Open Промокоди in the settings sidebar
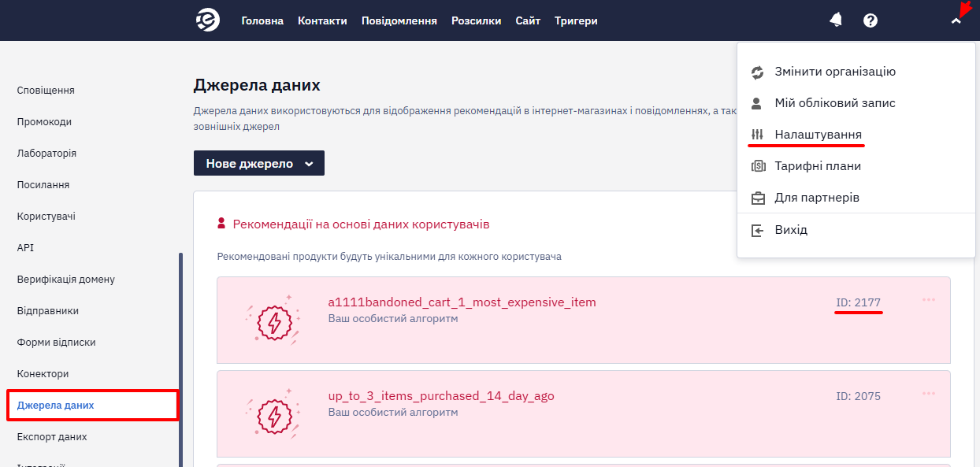Image resolution: width=980 pixels, height=467 pixels. [x=44, y=122]
